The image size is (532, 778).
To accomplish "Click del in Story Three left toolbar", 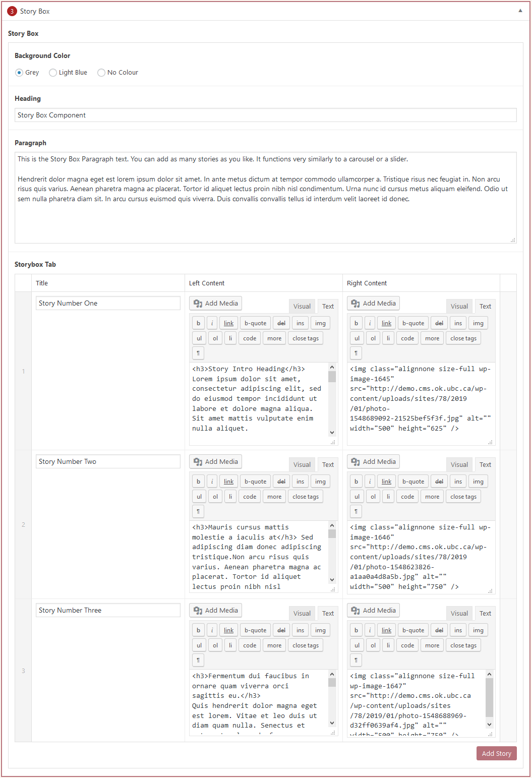I will (x=281, y=630).
